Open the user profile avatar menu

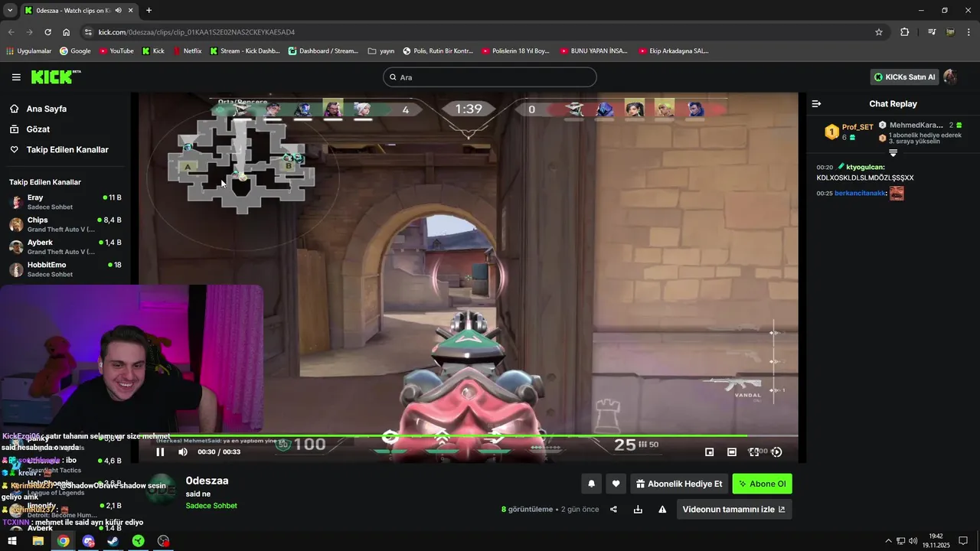pos(950,77)
